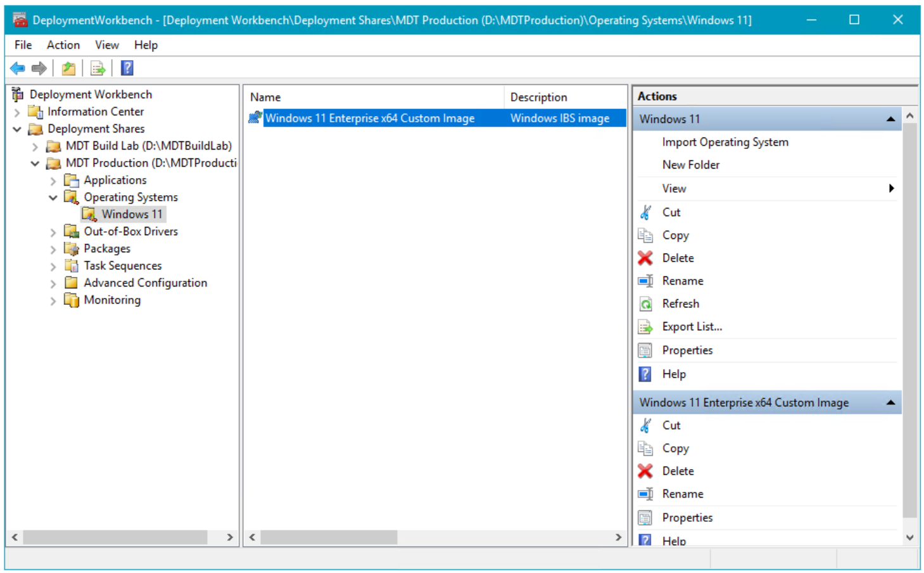This screenshot has height=573, width=924.
Task: Expand the Information Center node
Action: (17, 112)
